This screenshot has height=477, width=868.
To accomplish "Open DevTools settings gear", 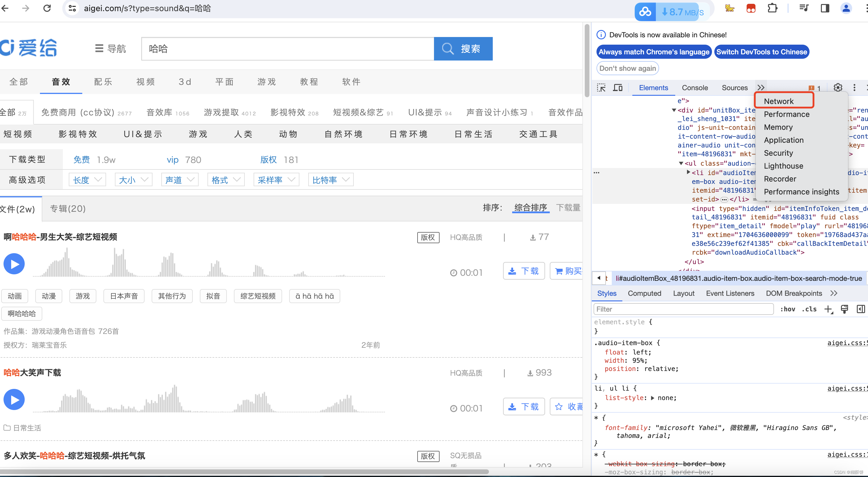I will point(838,88).
